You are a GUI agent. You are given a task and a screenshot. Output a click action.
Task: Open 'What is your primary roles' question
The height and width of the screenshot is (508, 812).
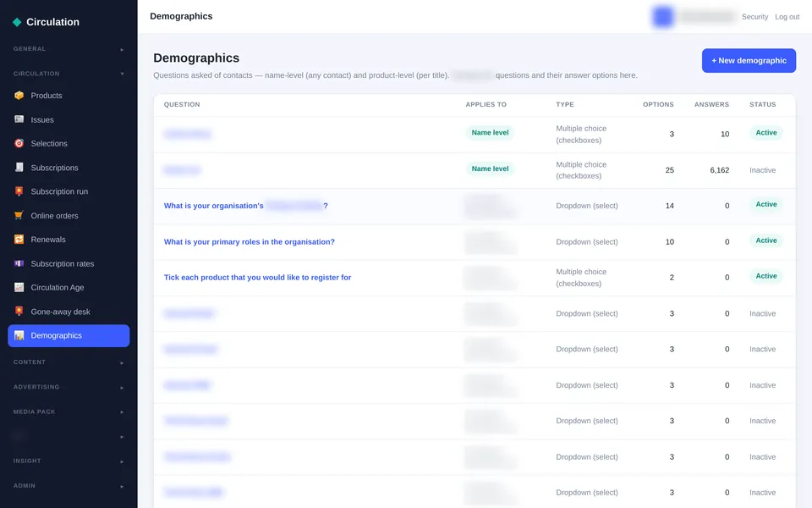point(249,241)
